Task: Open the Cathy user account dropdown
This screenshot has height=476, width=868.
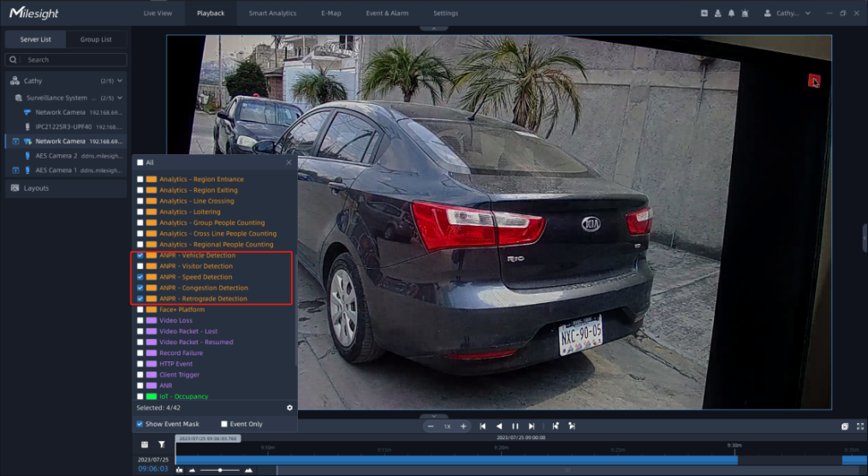Action: (x=808, y=14)
